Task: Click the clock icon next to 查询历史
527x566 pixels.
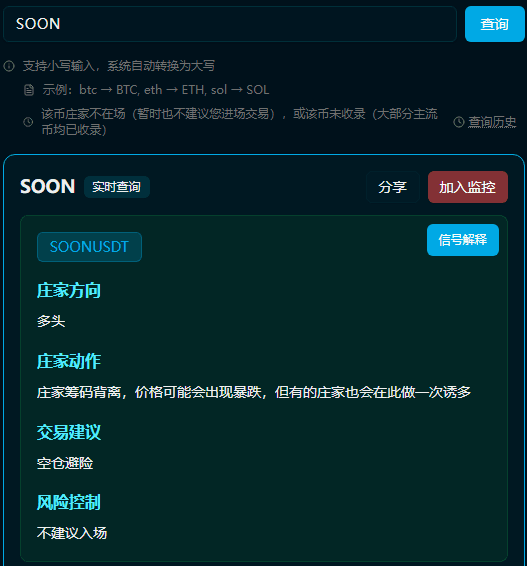Action: (459, 122)
